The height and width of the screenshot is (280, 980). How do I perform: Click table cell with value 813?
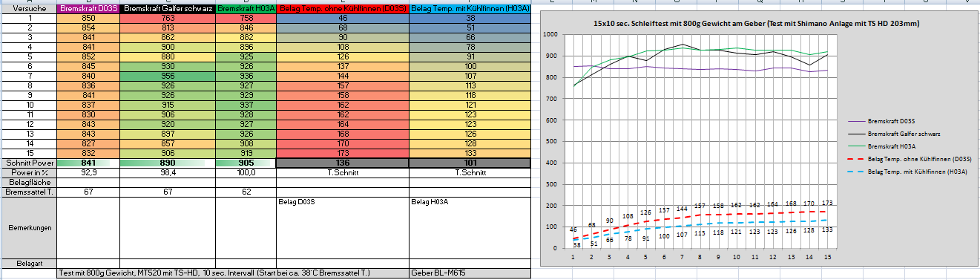(167, 27)
